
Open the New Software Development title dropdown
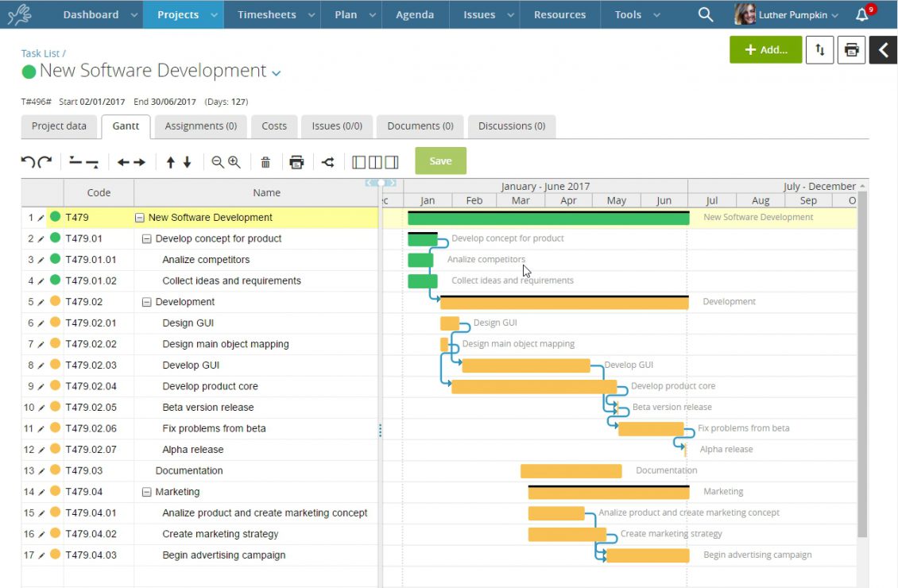[276, 71]
